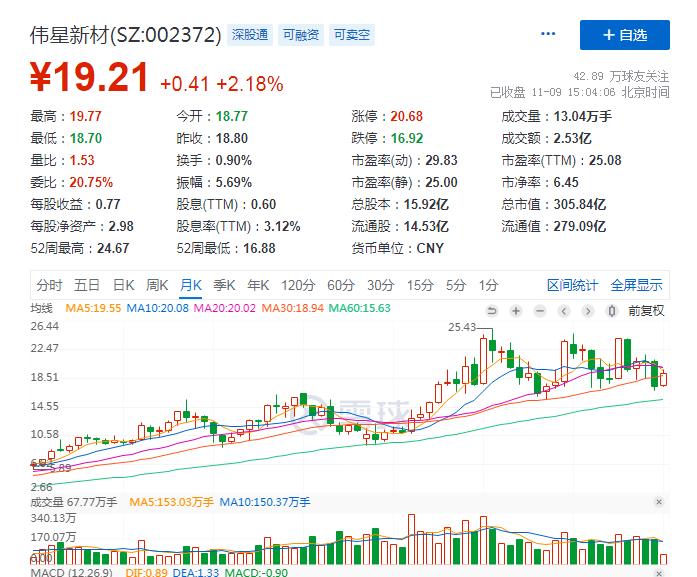Click the 25.43 peak price marker

tap(462, 327)
